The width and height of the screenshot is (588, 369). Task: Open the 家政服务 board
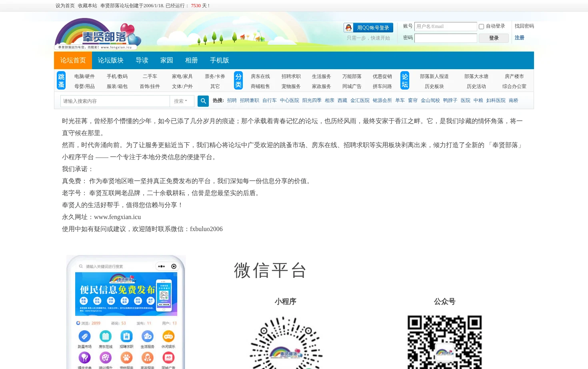(x=322, y=86)
